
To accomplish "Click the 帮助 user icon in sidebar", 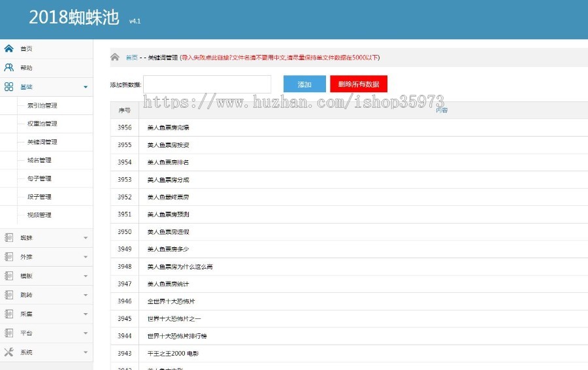I will coord(9,67).
